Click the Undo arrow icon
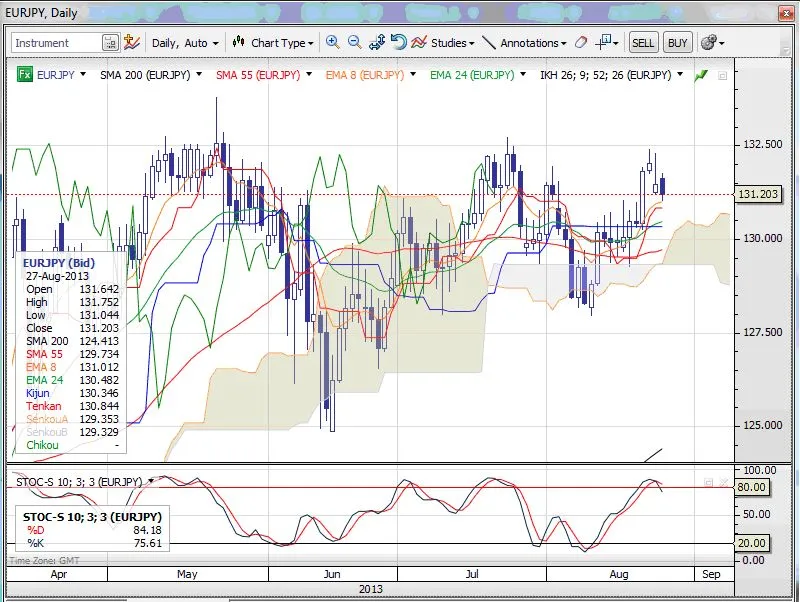 coord(399,43)
